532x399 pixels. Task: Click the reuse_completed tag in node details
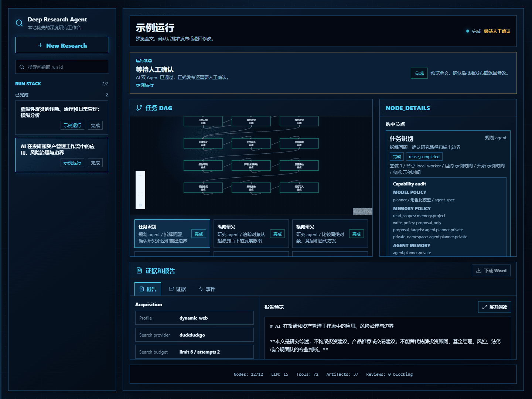(x=424, y=157)
